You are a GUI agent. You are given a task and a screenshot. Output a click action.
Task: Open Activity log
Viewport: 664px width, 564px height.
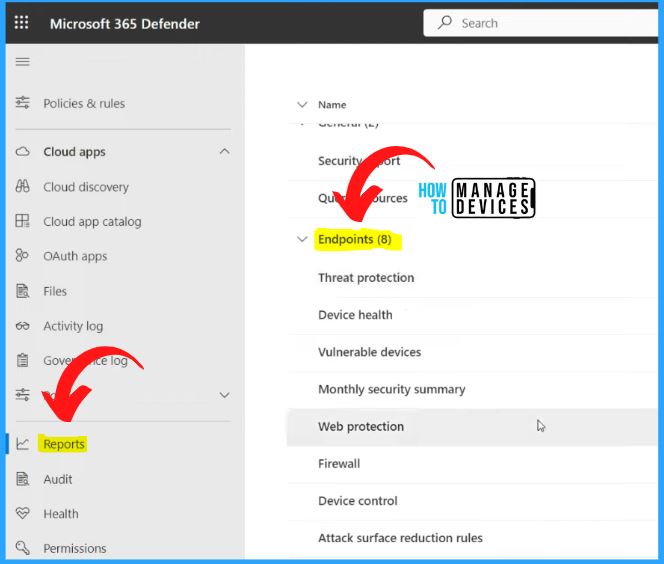73,326
